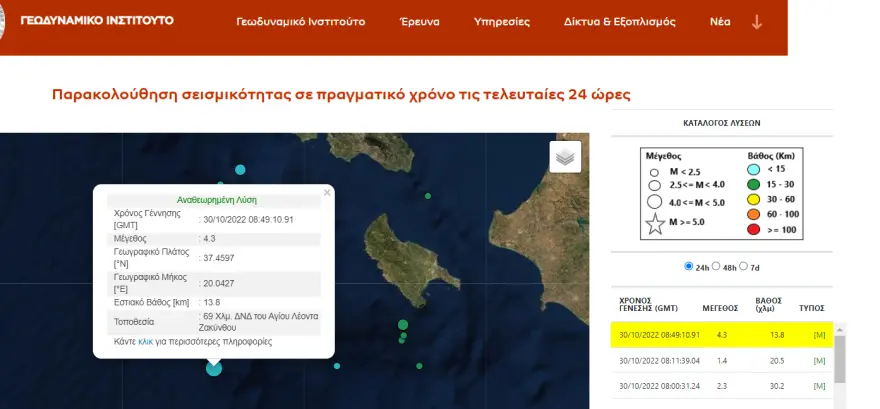Screen dimensions: 880x409
Task: Click the red down arrow in navigation bar
Action: coord(757,22)
